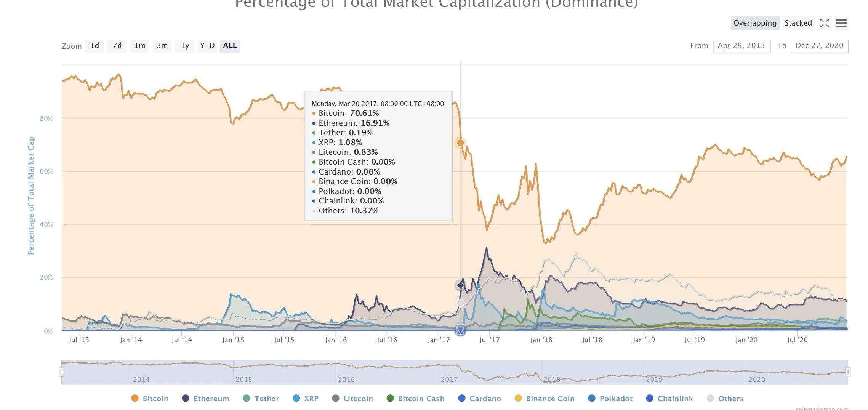Screen dimensions: 868x410
Task: Open the chart hamburger menu
Action: [x=841, y=23]
